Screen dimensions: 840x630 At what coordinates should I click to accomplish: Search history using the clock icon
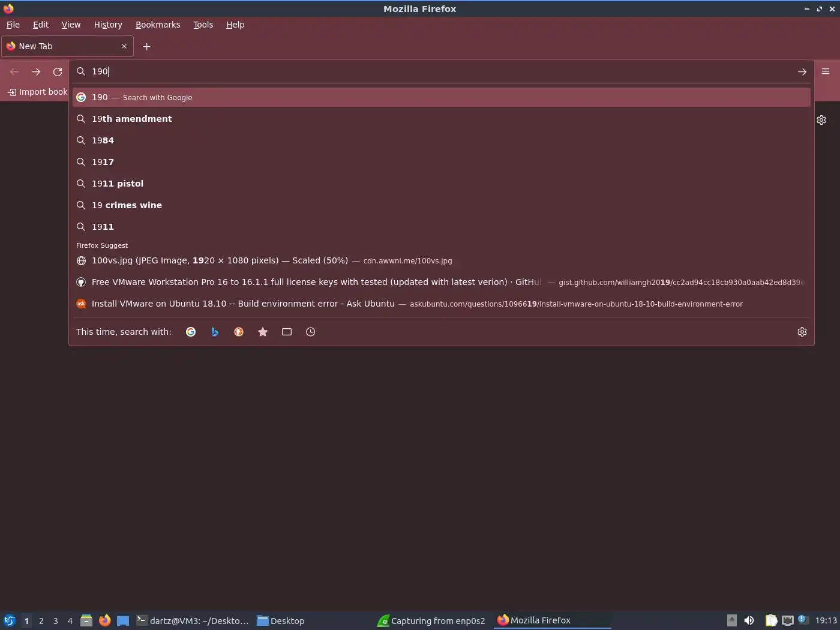[311, 332]
